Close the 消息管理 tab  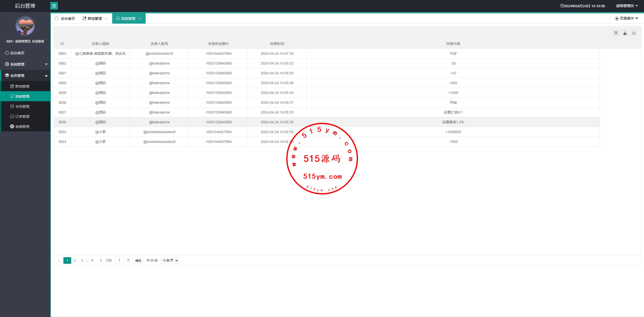[x=140, y=19]
